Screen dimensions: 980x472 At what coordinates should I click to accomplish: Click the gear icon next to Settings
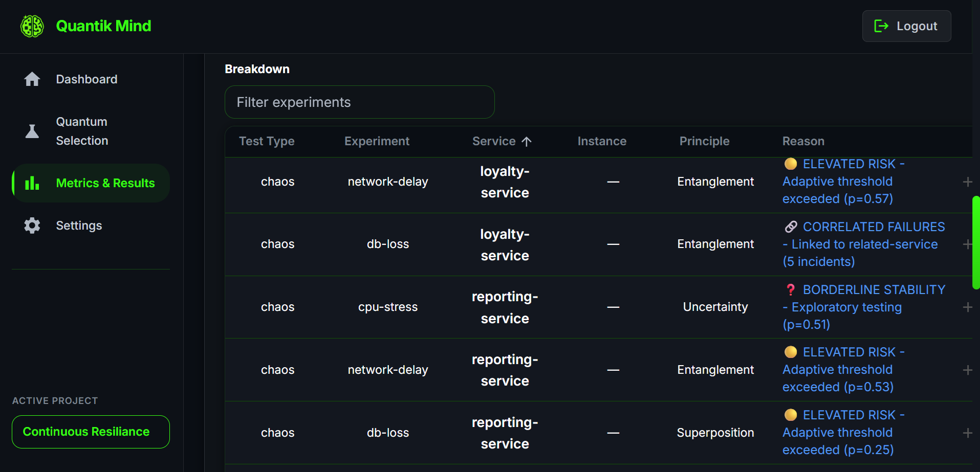(x=32, y=225)
